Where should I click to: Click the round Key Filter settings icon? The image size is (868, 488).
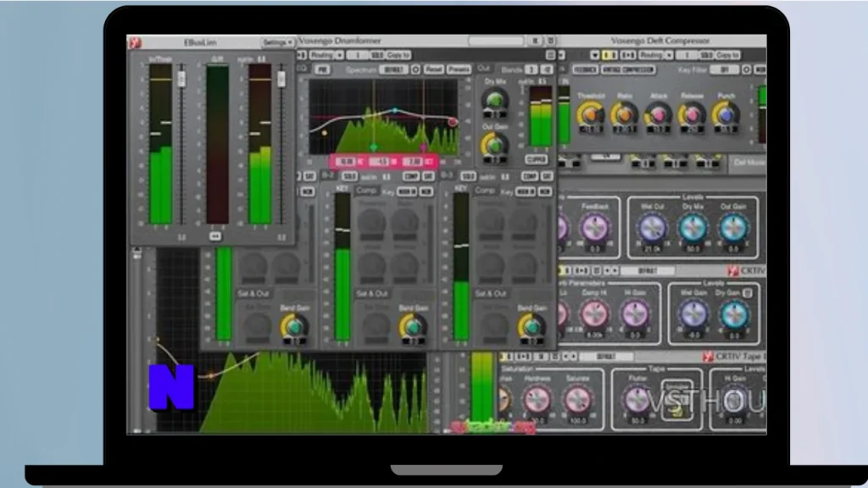[746, 69]
